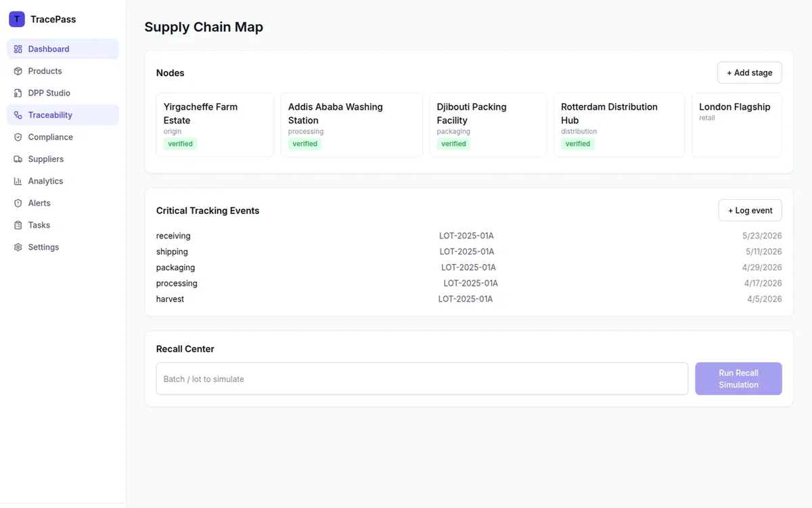Click the processing event row
The width and height of the screenshot is (812, 508).
[469, 283]
